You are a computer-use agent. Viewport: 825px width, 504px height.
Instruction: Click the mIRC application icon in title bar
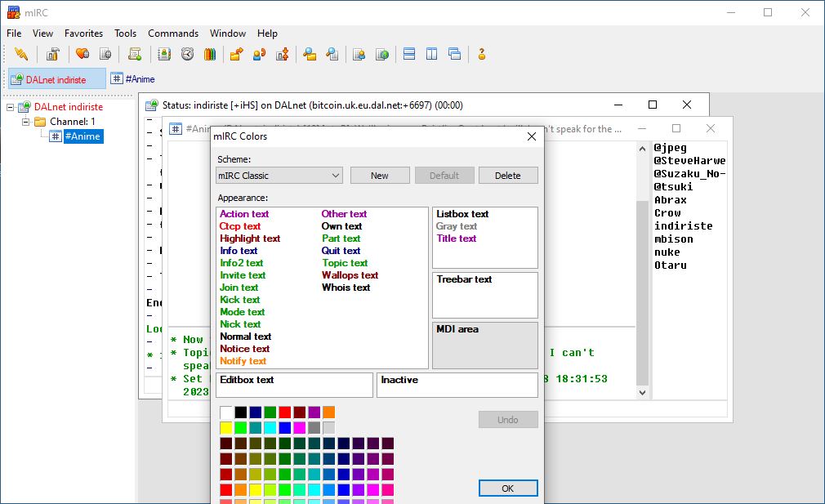pyautogui.click(x=14, y=12)
